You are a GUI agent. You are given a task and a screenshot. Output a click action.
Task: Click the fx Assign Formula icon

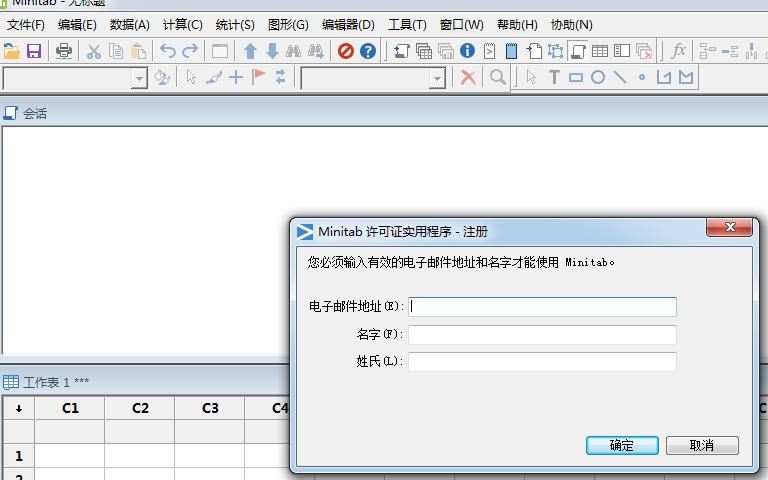[x=678, y=51]
